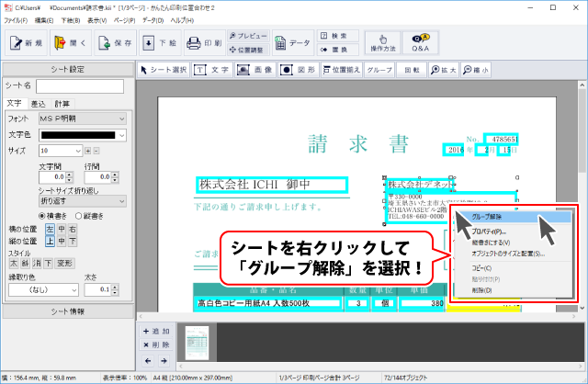
Task: Zoom in with 拡大
Action: pyautogui.click(x=444, y=70)
